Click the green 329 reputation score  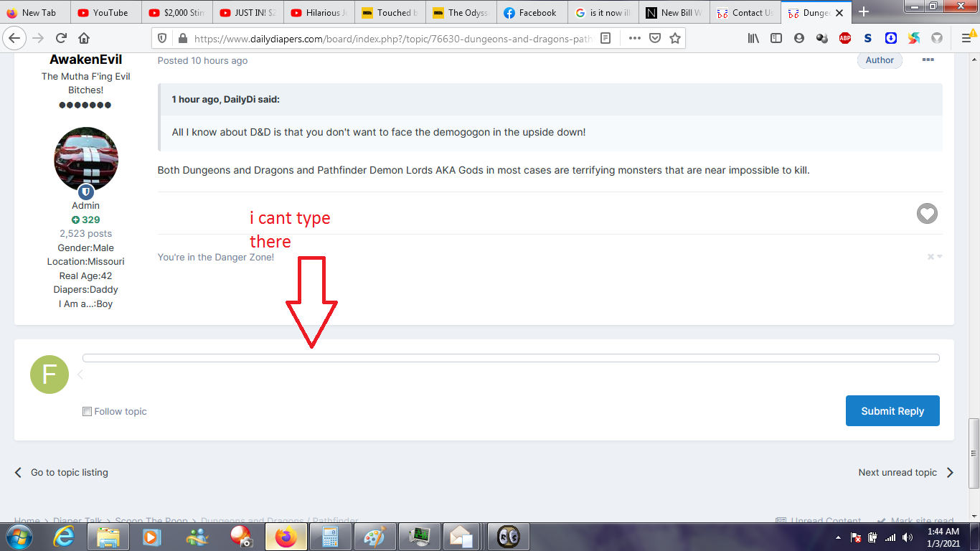point(86,220)
